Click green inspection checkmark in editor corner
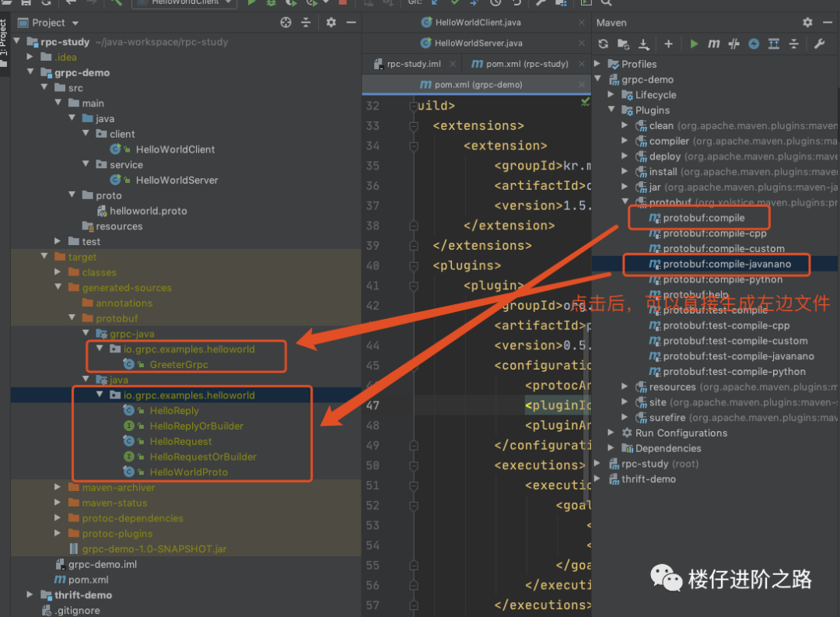Viewport: 840px width, 617px height. [x=585, y=101]
